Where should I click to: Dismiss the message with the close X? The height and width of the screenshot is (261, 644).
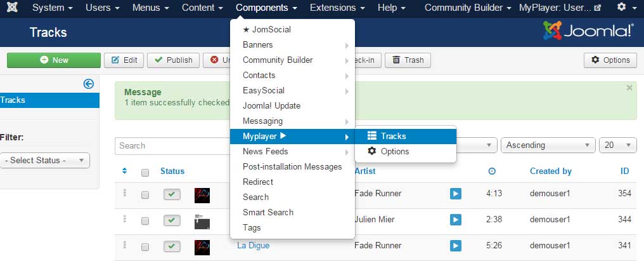[629, 88]
